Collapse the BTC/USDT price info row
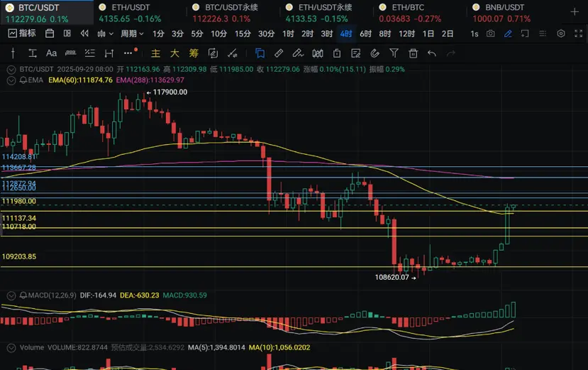The height and width of the screenshot is (370, 588). point(11,70)
